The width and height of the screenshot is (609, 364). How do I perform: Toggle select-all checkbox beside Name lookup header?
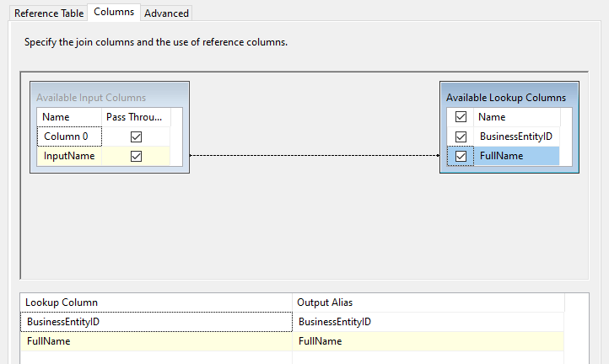tap(461, 117)
